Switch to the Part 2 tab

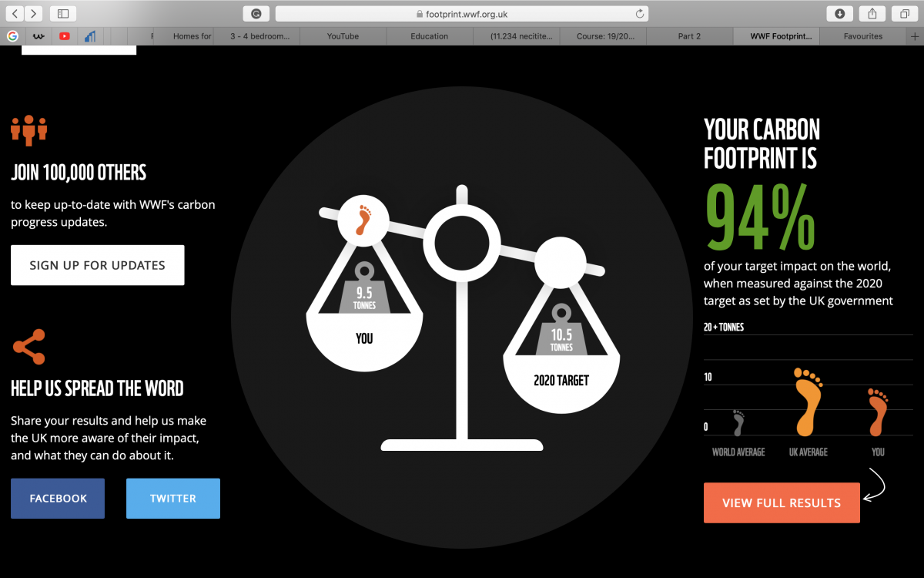tap(689, 36)
